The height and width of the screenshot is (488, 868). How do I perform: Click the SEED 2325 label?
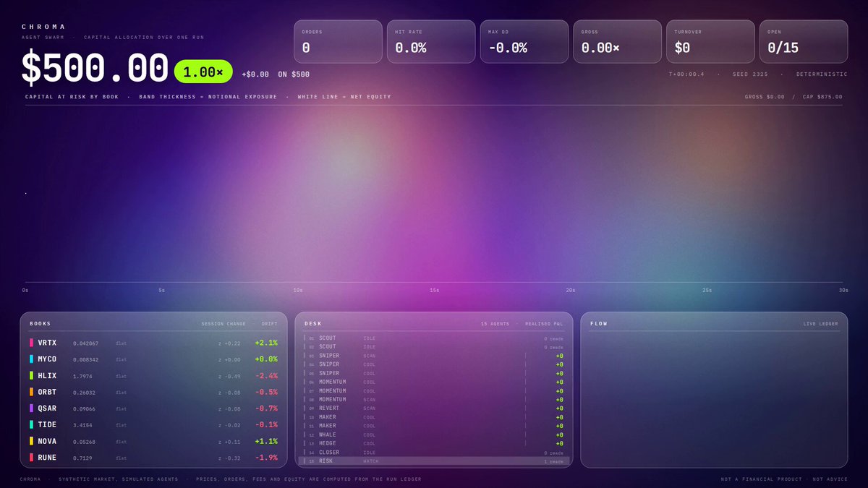pos(752,74)
